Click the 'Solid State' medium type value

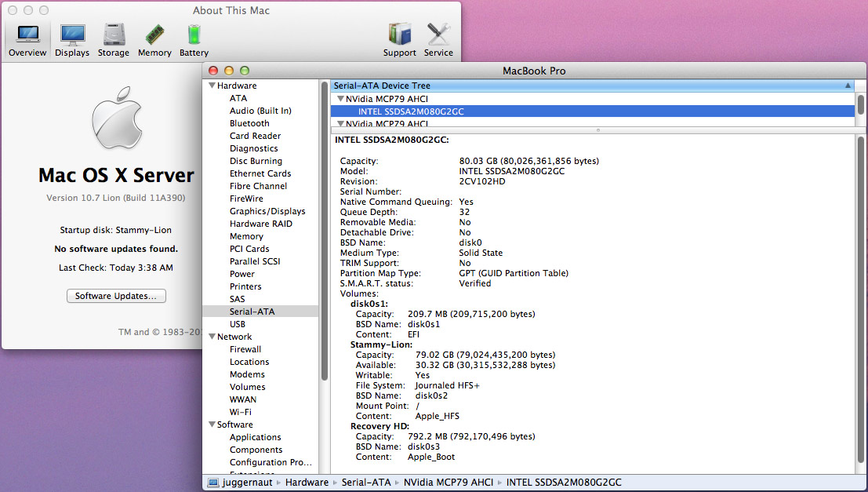click(481, 253)
